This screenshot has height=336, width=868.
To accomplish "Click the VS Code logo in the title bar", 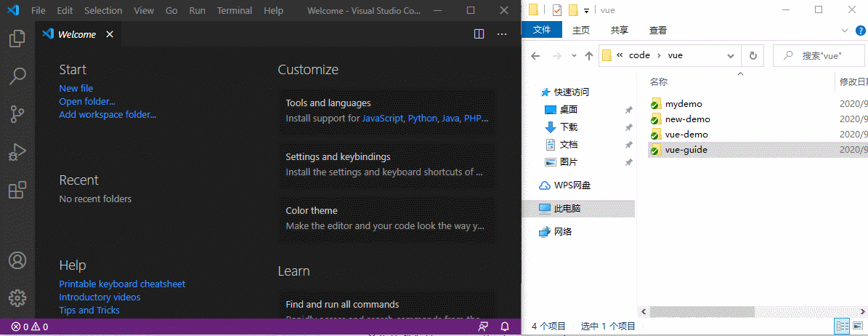I will coord(13,10).
